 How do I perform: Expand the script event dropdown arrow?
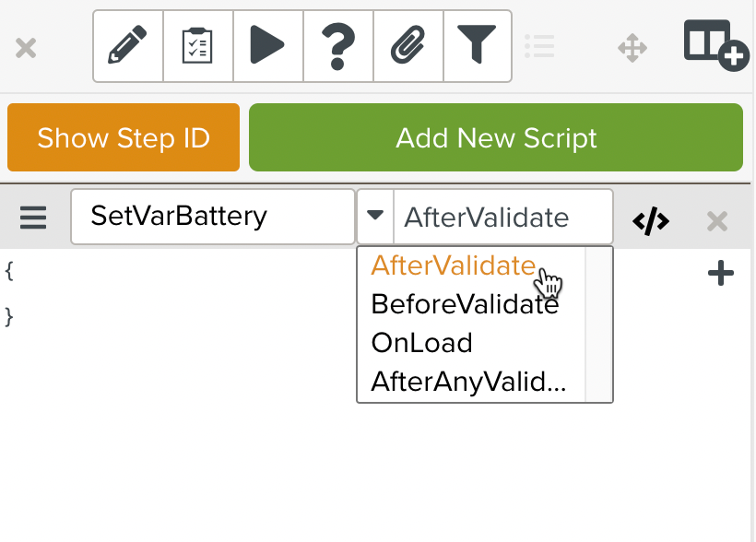tap(375, 217)
